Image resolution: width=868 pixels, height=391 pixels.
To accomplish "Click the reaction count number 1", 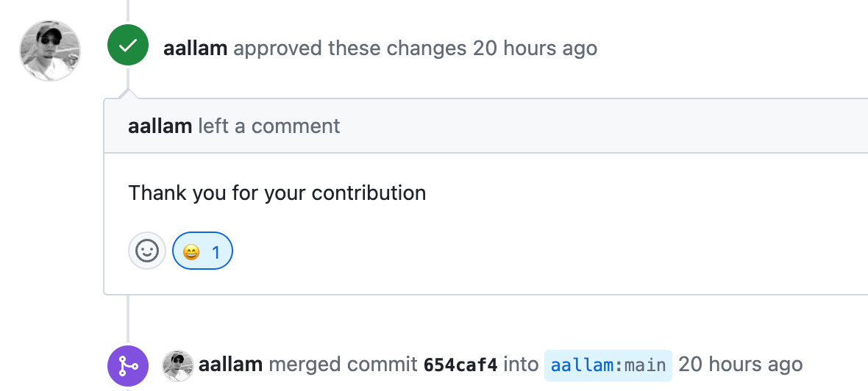I will tap(216, 253).
